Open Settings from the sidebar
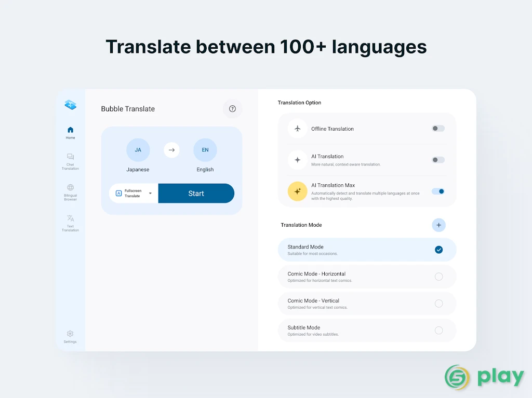 point(70,337)
